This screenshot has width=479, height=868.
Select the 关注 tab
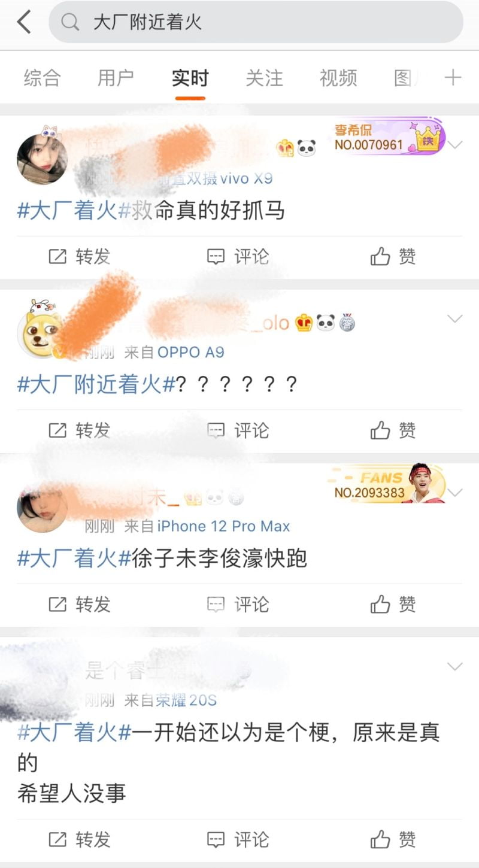pyautogui.click(x=264, y=78)
